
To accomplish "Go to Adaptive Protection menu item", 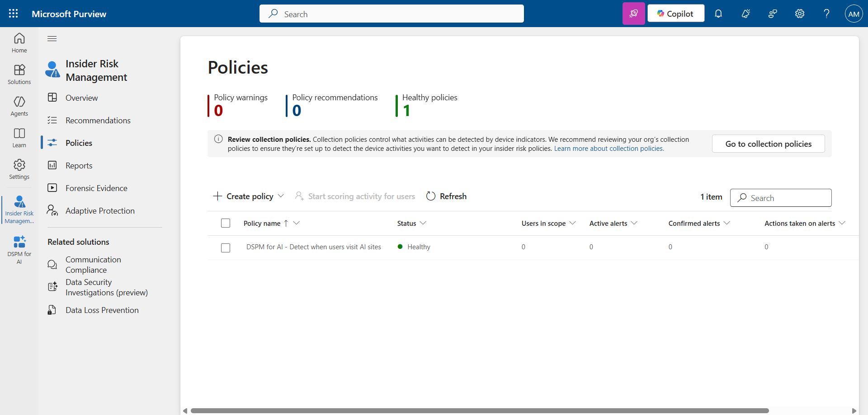I will click(x=100, y=211).
